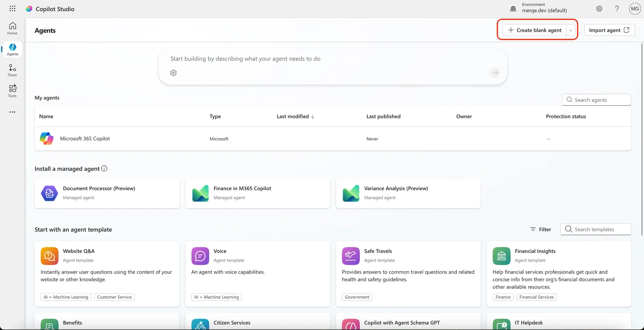Click the Copilot Studio logo icon
The image size is (644, 330).
pyautogui.click(x=29, y=9)
